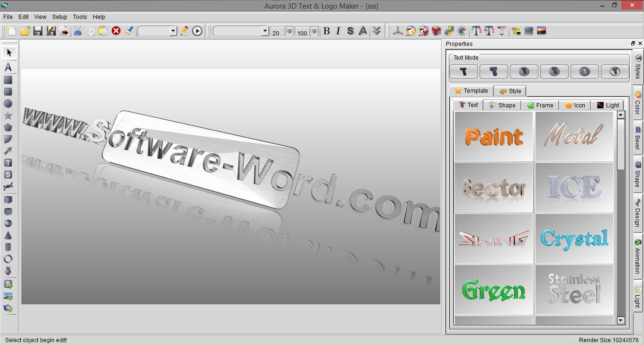
Task: Cut selection with the scissors icon
Action: tap(78, 31)
